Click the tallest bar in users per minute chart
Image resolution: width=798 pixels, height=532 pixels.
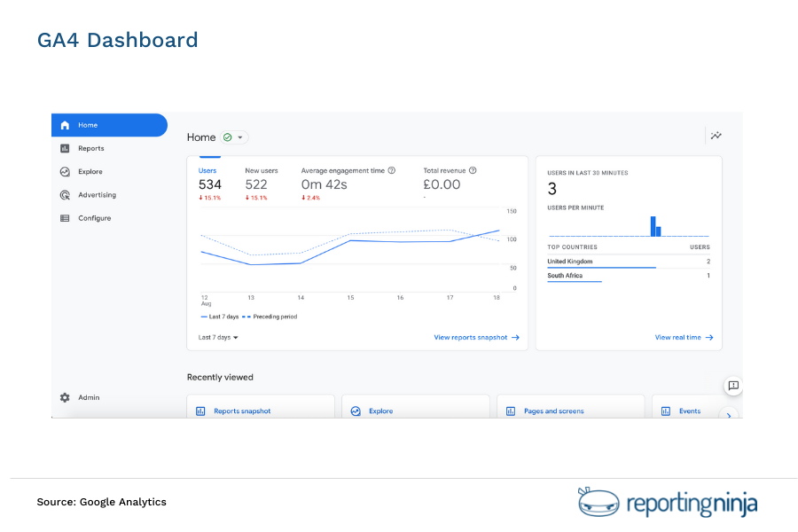point(655,224)
